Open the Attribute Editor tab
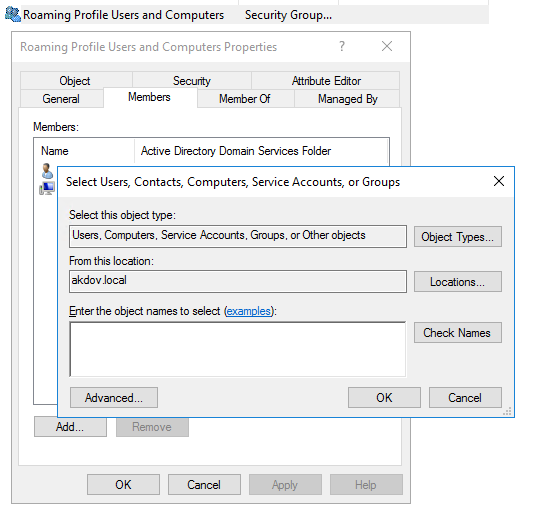Viewport: 533px width, 511px height. point(326,81)
